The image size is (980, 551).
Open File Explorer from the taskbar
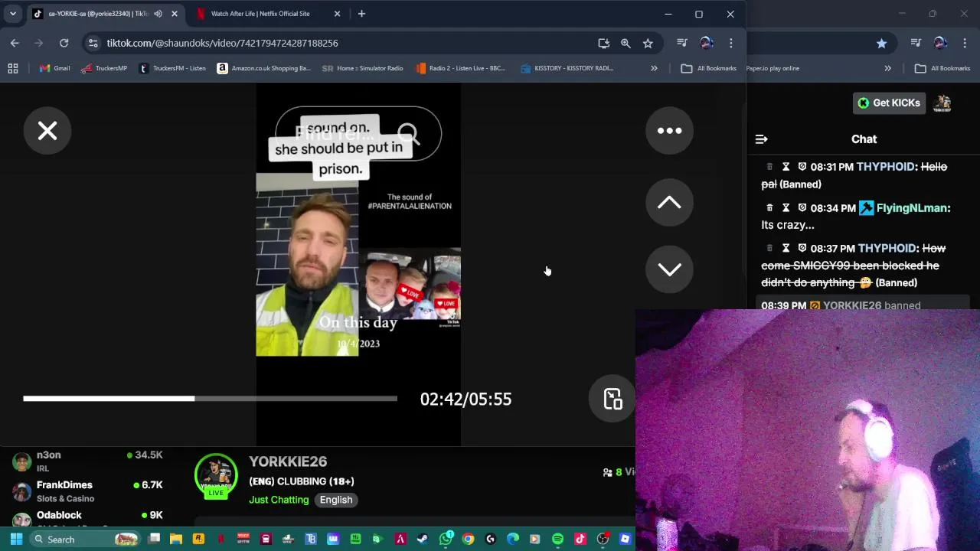coord(176,540)
